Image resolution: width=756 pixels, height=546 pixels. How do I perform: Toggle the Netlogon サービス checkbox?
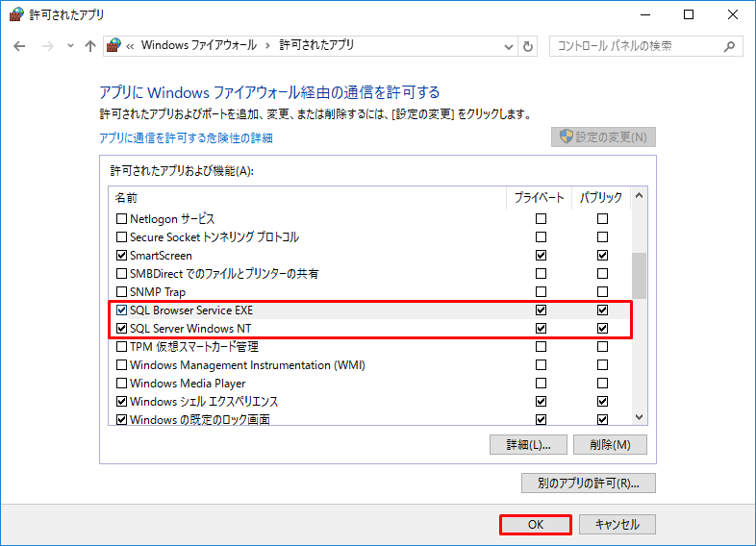point(121,219)
